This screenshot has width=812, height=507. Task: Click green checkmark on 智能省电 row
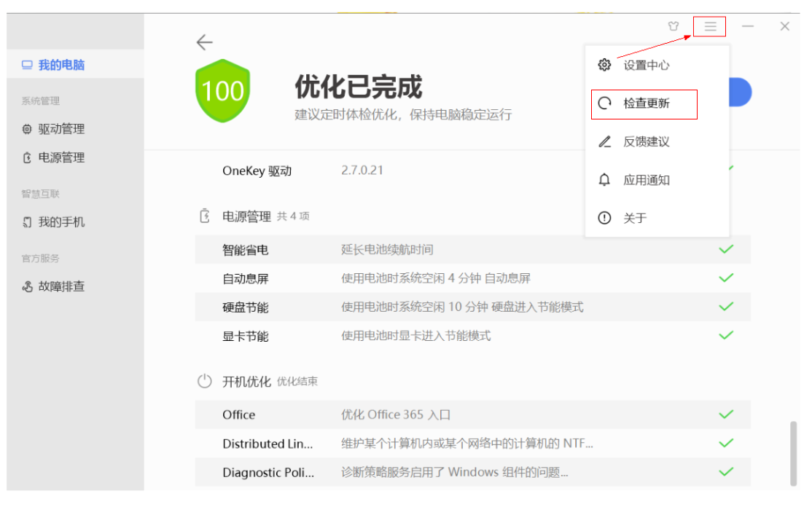coord(726,249)
